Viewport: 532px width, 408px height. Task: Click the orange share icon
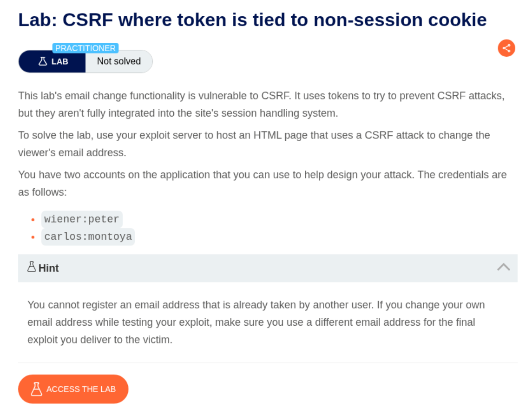506,48
